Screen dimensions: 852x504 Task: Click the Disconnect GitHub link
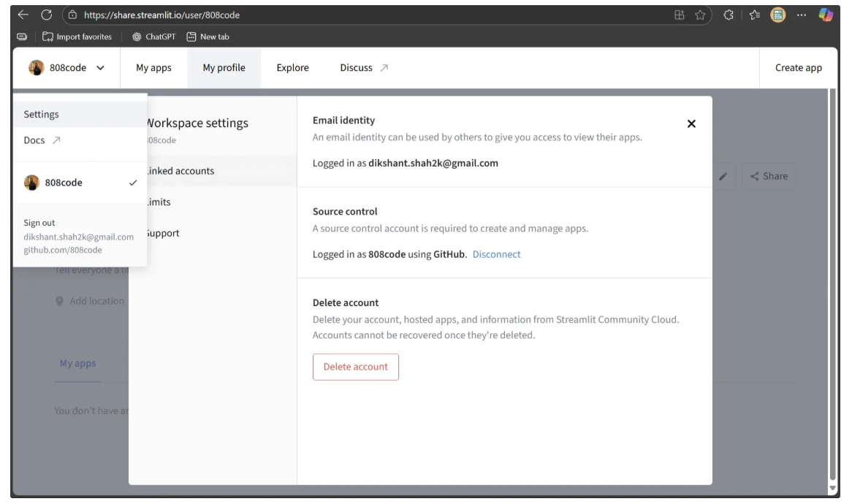[x=496, y=254]
